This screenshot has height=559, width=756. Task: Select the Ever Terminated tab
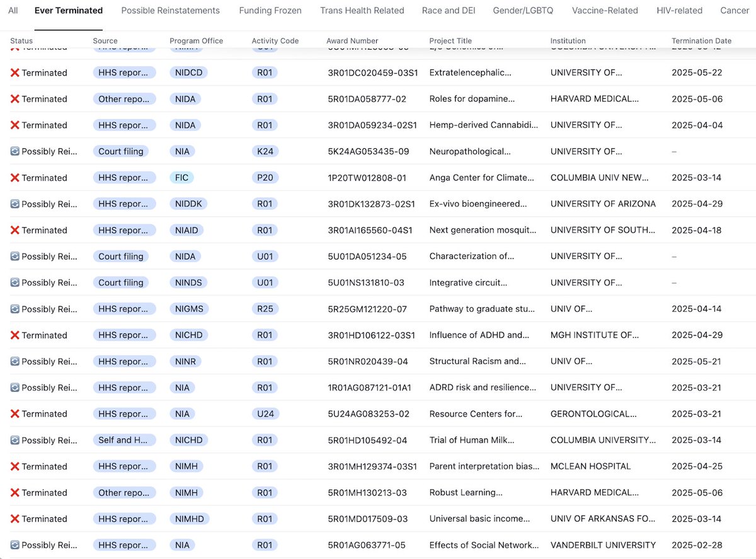pos(69,11)
